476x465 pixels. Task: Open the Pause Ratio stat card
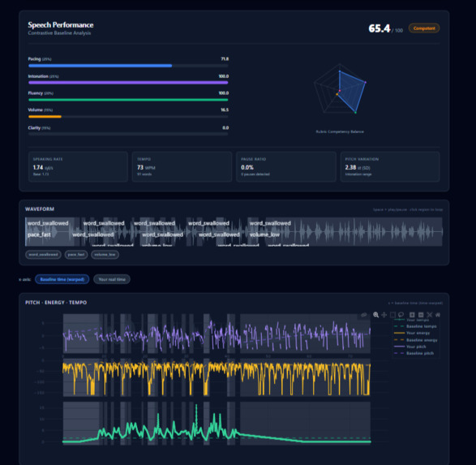tap(286, 166)
